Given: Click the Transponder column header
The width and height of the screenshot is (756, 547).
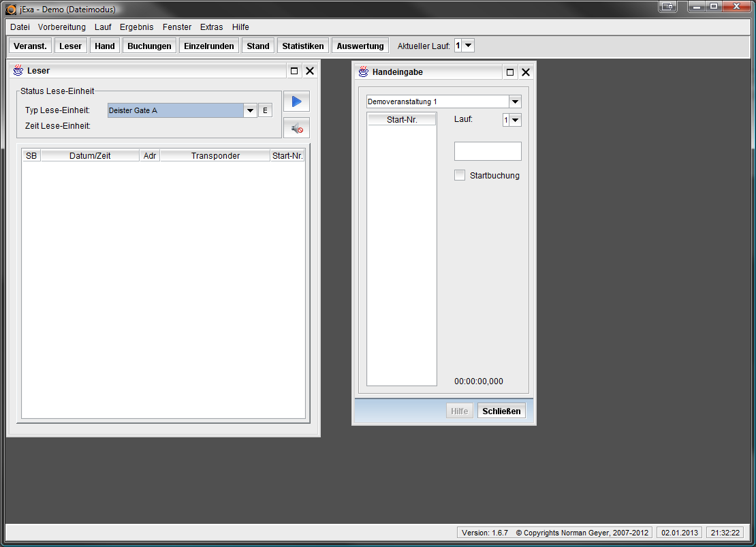Looking at the screenshot, I should (x=215, y=156).
